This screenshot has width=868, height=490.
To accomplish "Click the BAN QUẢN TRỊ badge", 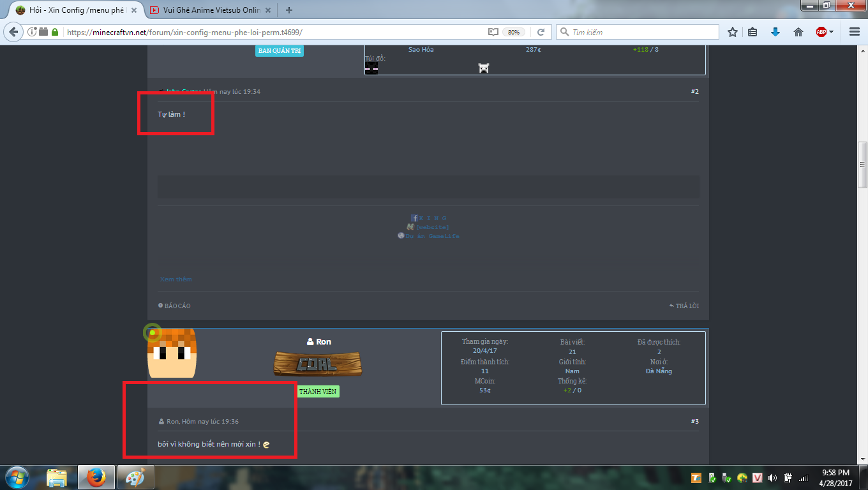I will 280,51.
